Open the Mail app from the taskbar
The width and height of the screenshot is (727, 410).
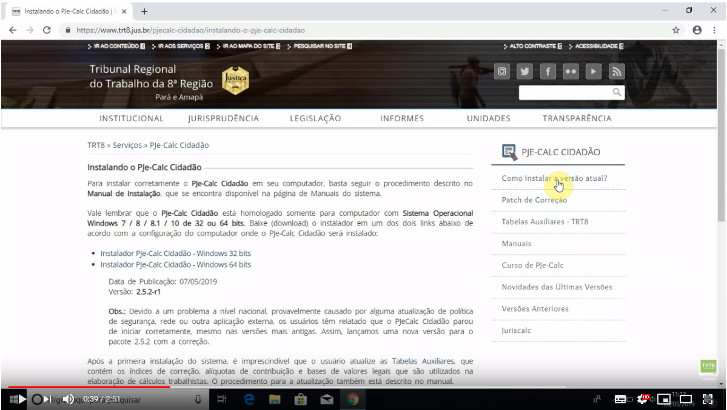coord(327,399)
